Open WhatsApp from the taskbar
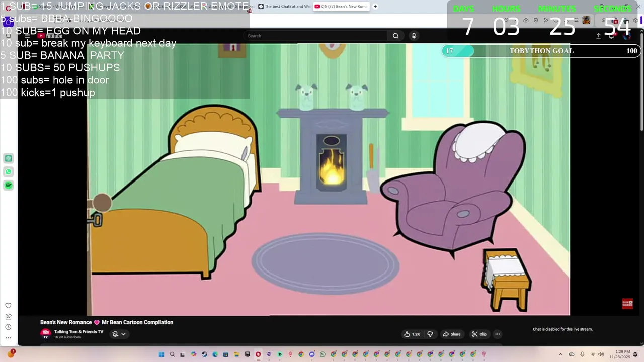 (323, 354)
